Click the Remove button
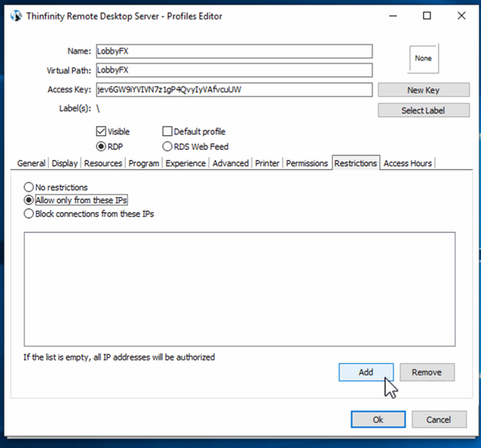Image resolution: width=481 pixels, height=448 pixels. click(x=427, y=372)
